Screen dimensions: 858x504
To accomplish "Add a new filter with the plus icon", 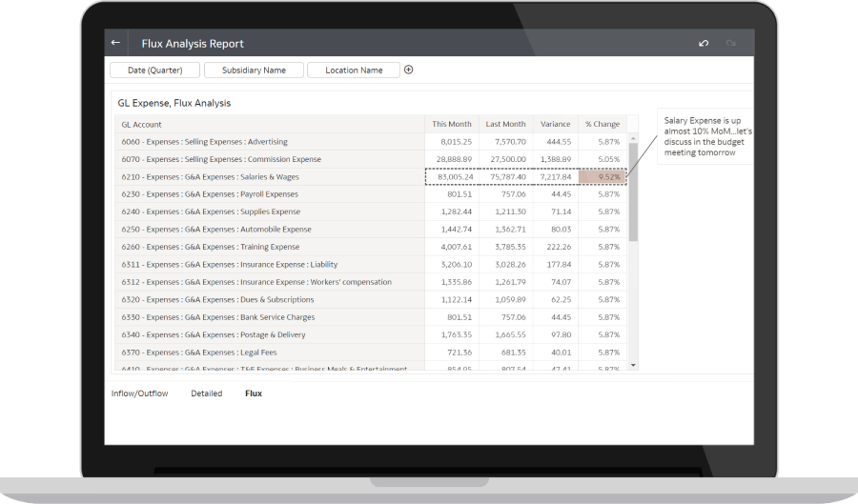I will pos(409,70).
